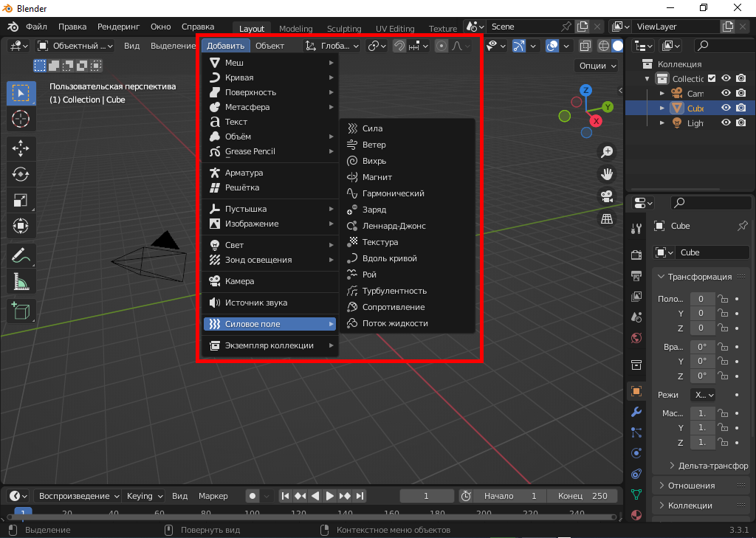Choose Турбулентность from force field submenu

click(394, 291)
